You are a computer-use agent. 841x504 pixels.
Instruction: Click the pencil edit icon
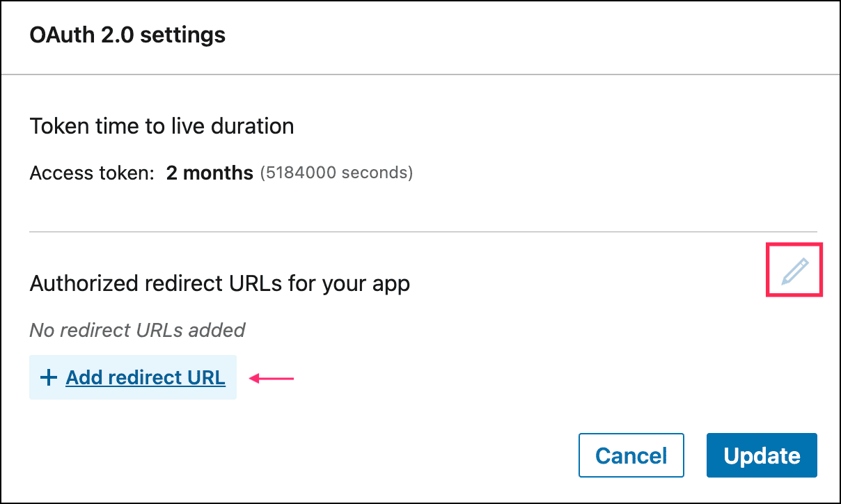(794, 271)
